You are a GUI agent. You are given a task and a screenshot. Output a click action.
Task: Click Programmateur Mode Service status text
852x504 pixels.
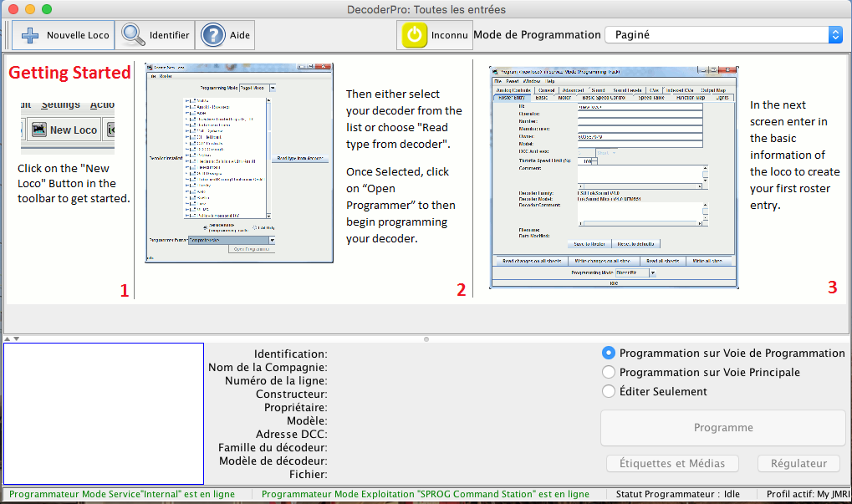coord(122,494)
